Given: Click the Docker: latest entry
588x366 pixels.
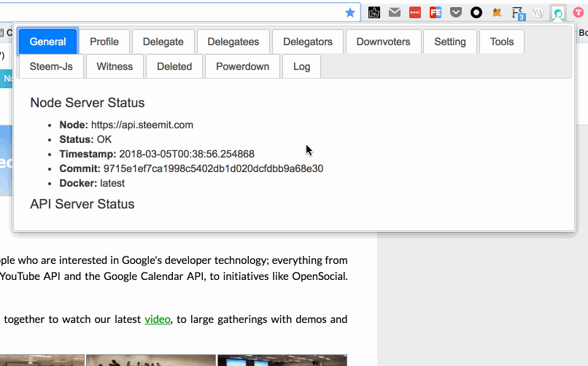Looking at the screenshot, I should [x=92, y=183].
